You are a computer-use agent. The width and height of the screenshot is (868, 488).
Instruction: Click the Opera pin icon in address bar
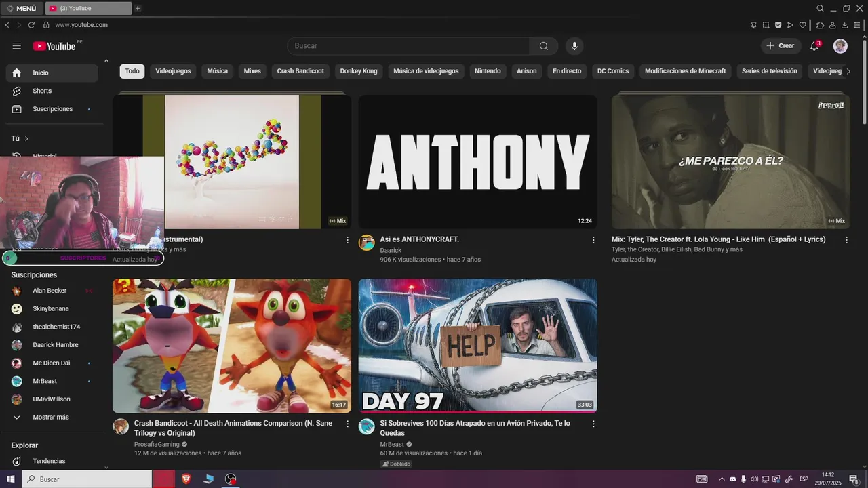point(753,25)
